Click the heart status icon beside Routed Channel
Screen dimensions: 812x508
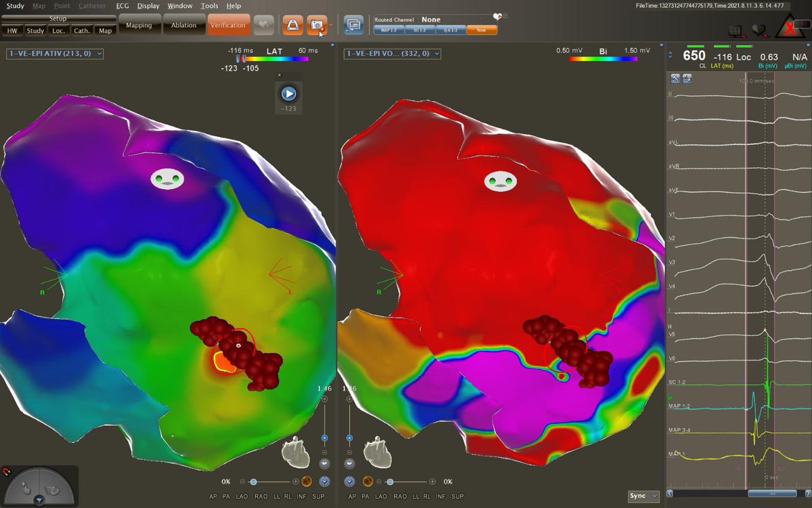[x=499, y=17]
